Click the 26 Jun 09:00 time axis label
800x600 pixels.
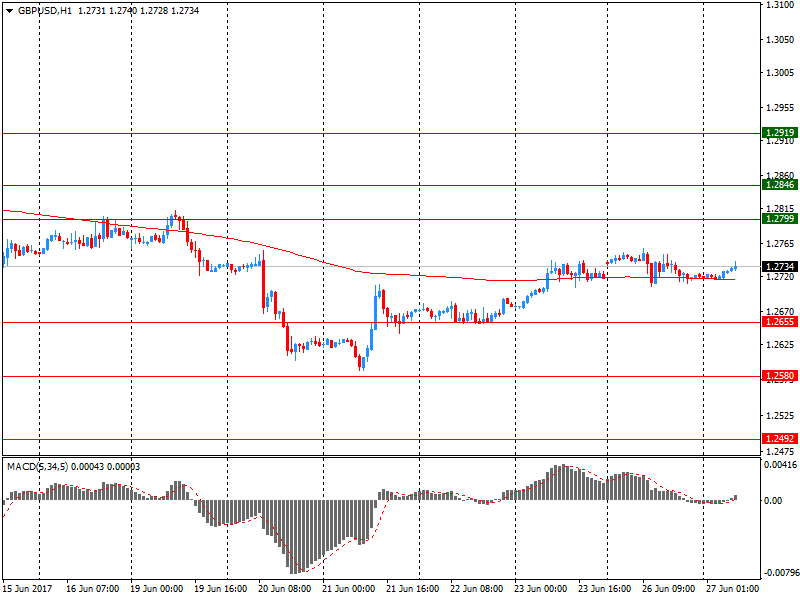coord(668,589)
